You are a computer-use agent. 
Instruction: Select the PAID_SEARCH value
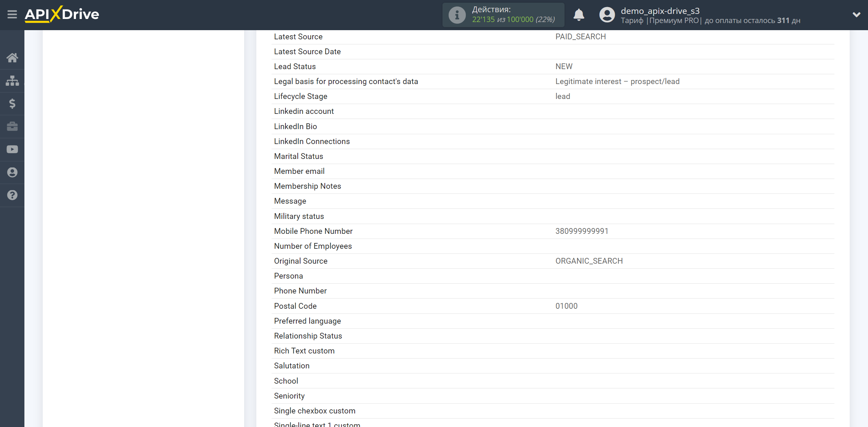coord(580,37)
